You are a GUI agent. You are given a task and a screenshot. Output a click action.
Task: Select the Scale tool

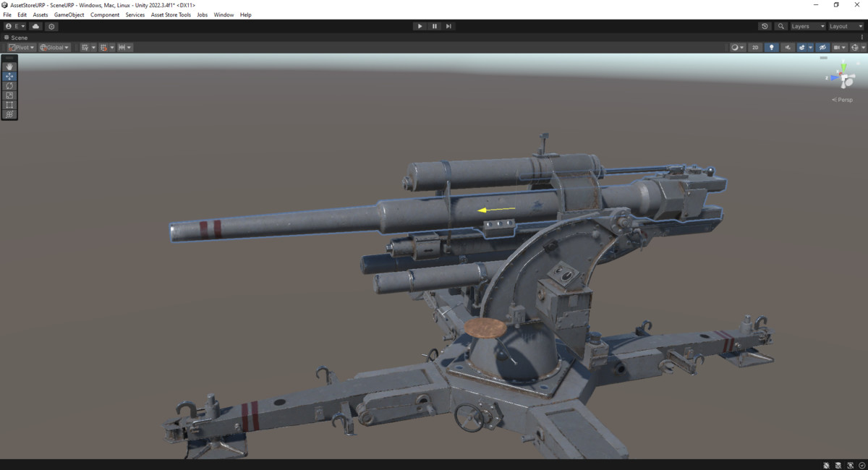pyautogui.click(x=9, y=95)
